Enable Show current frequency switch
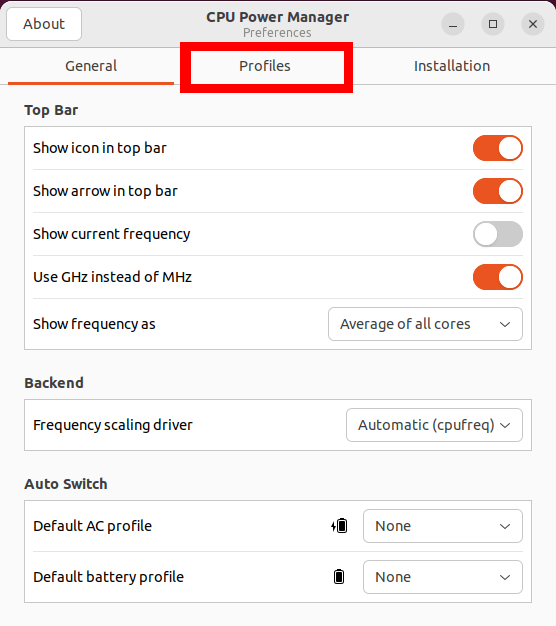Viewport: 556px width, 626px height. click(498, 234)
